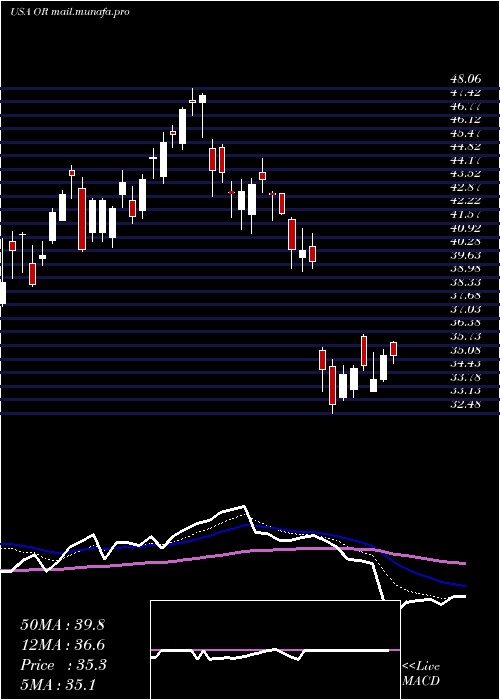The image size is (500, 700).
Task: Click the 'USA OR mail.munafa.pro' chart title
Action: coord(69,12)
